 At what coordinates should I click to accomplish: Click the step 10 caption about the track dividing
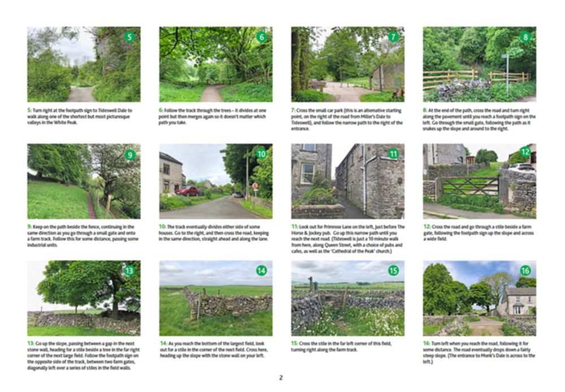[215, 234]
